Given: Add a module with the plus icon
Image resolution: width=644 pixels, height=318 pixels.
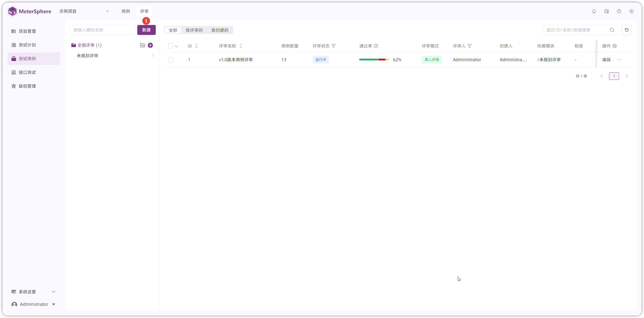Looking at the screenshot, I should tap(150, 45).
